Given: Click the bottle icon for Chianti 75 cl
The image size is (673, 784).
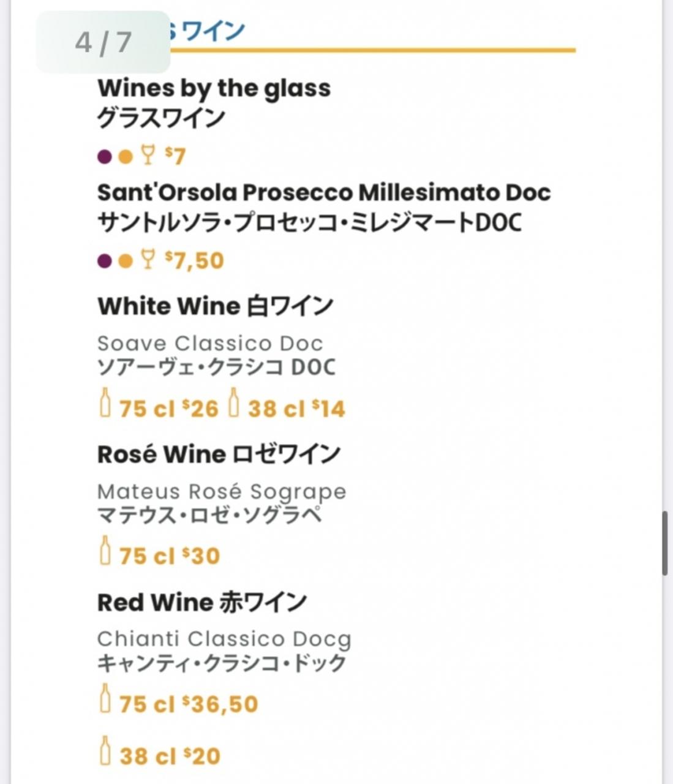Looking at the screenshot, I should (x=105, y=698).
